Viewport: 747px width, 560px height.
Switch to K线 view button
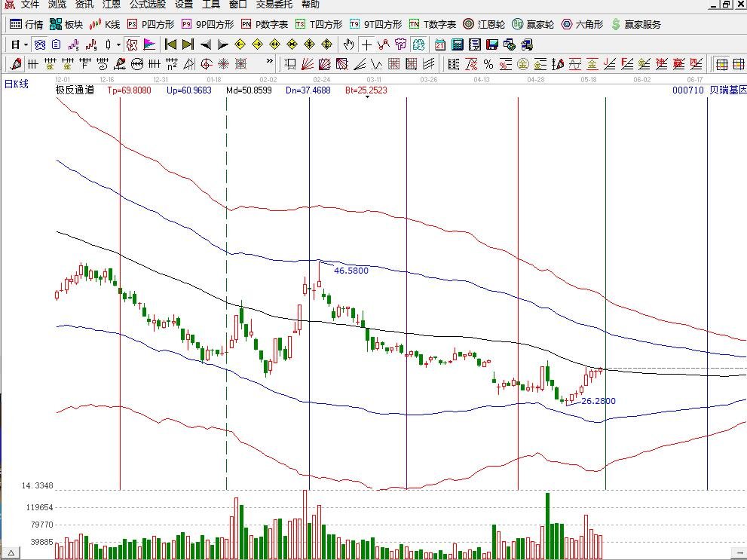coord(105,24)
